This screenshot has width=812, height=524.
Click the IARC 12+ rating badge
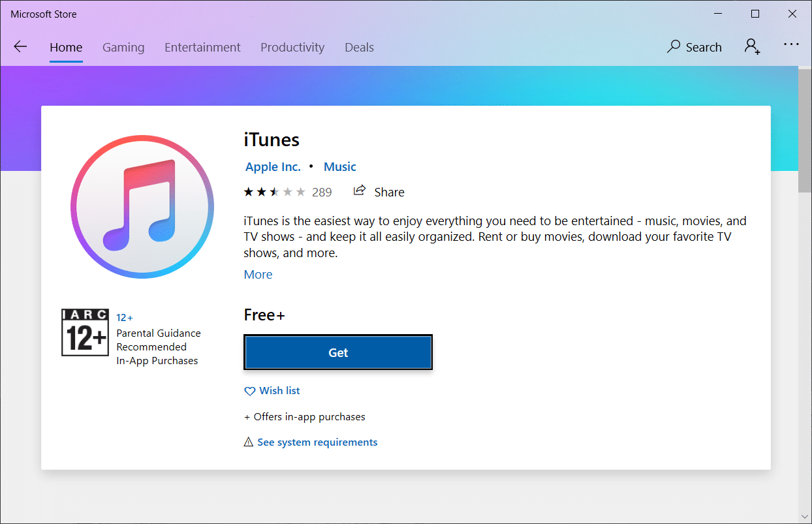[x=85, y=333]
